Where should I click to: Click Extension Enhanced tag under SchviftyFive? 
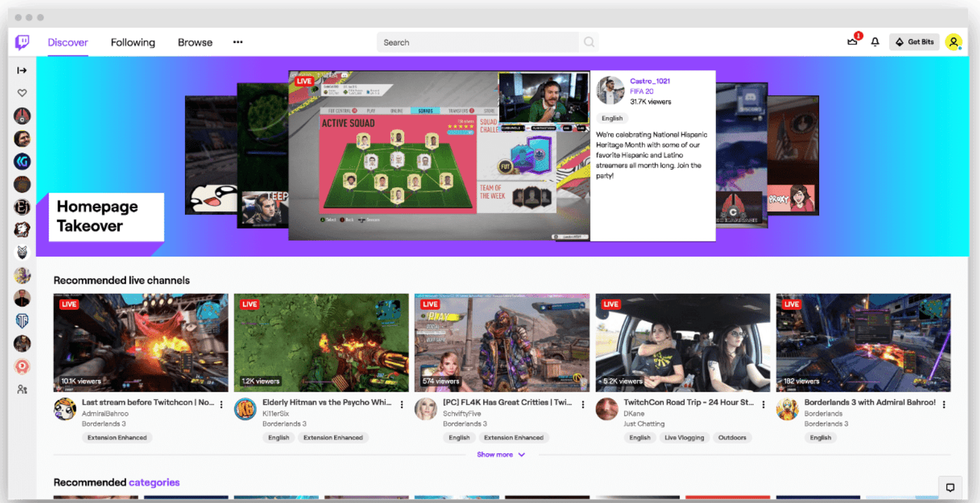513,437
